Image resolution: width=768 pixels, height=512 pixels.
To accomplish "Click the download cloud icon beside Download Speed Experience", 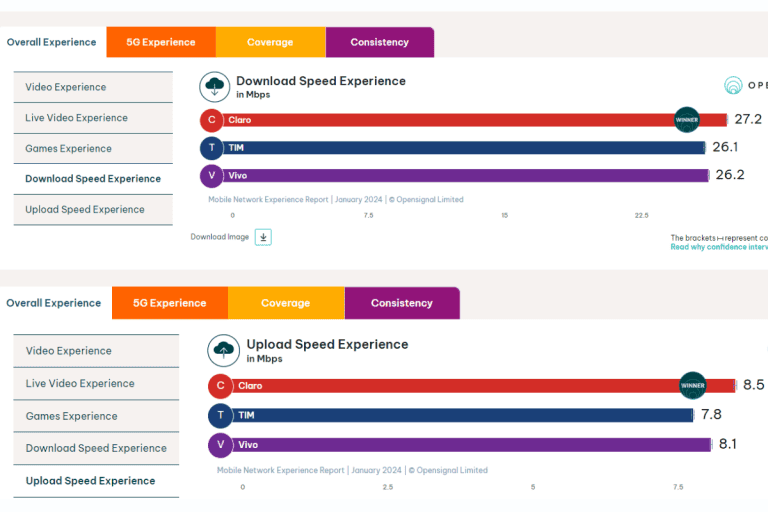I will click(215, 87).
